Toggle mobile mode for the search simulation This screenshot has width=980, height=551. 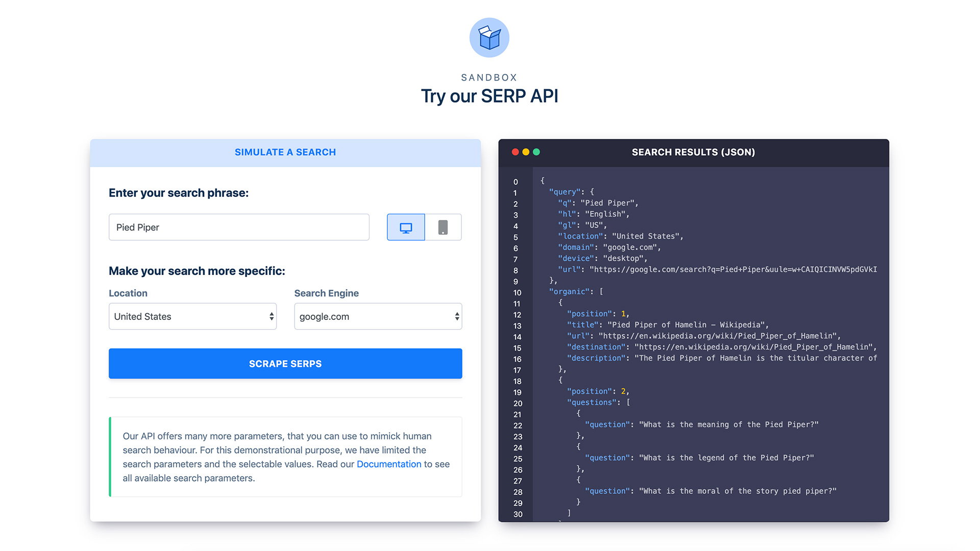point(443,227)
